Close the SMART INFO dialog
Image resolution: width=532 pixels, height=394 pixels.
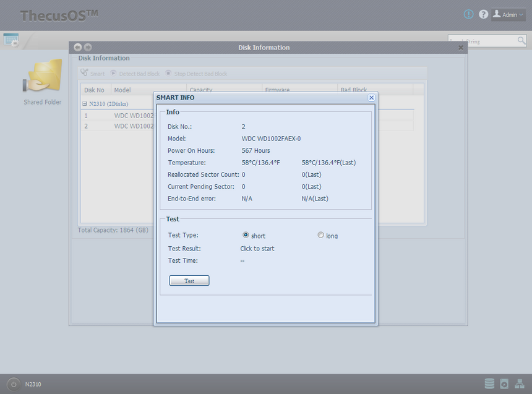click(x=371, y=98)
